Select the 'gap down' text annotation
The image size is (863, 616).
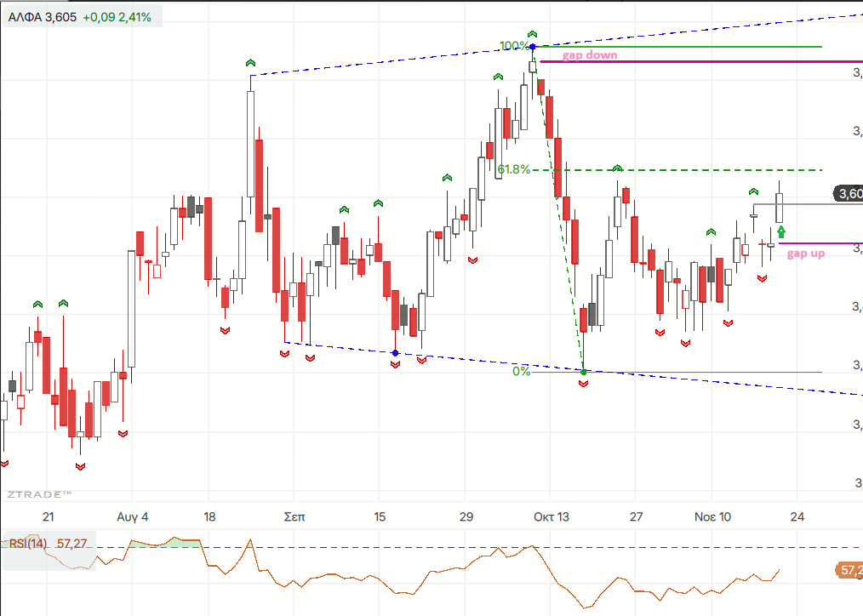click(x=590, y=54)
